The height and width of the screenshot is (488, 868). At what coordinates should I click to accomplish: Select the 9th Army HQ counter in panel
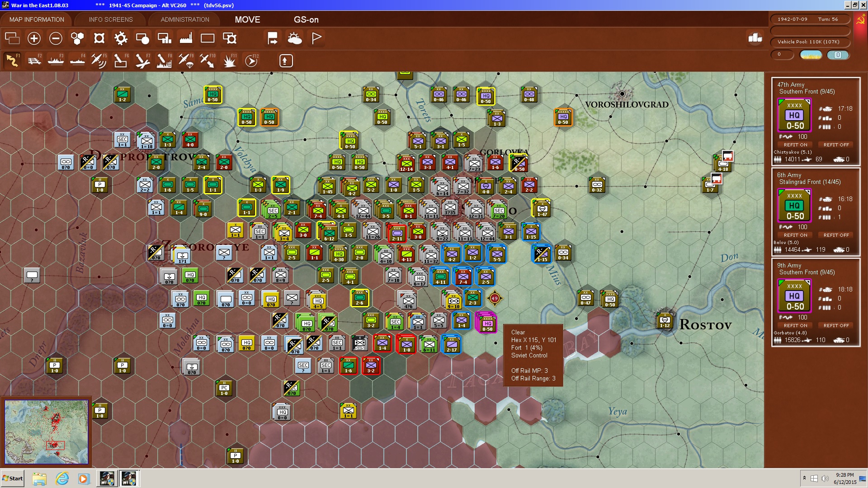(x=794, y=296)
